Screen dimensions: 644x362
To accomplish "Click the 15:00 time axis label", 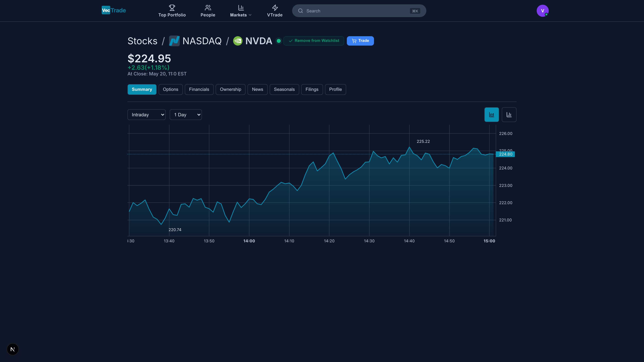I will pyautogui.click(x=489, y=241).
